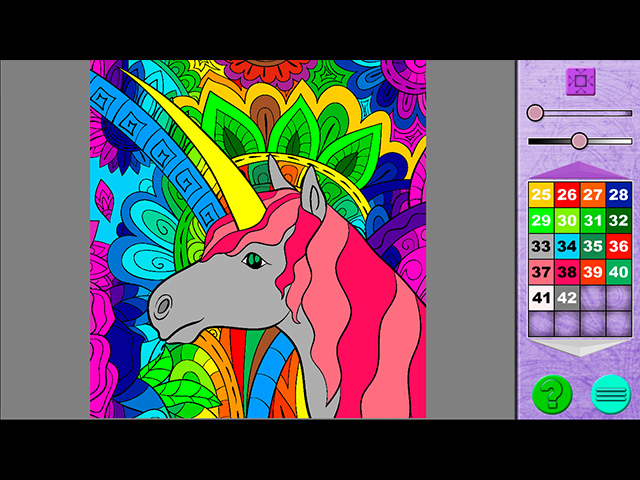Viewport: 640px width, 480px height.
Task: Select dark blue color 28
Action: [x=619, y=195]
